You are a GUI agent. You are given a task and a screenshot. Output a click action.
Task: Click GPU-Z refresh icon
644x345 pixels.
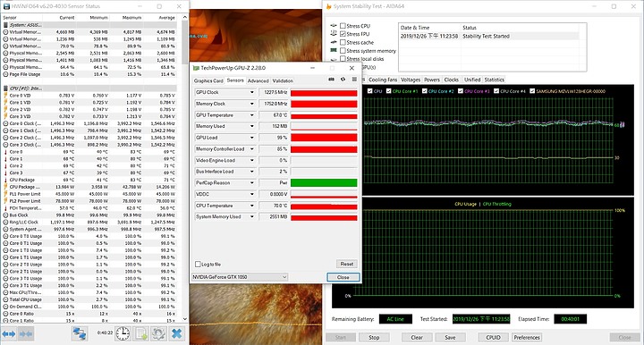pos(343,80)
